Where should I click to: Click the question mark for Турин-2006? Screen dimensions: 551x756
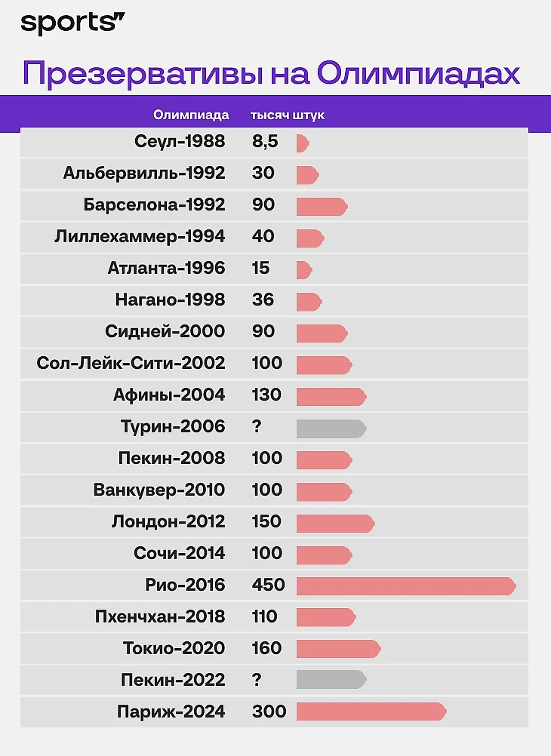pos(257,426)
